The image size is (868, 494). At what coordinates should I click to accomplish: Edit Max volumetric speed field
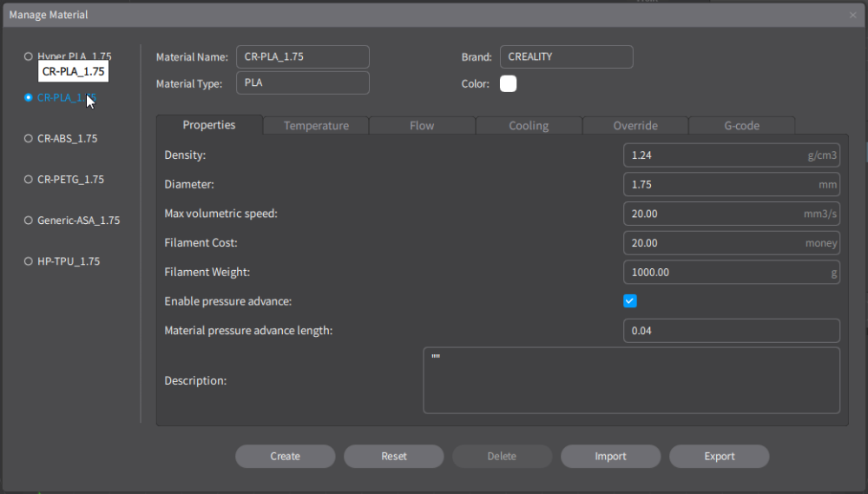click(731, 214)
